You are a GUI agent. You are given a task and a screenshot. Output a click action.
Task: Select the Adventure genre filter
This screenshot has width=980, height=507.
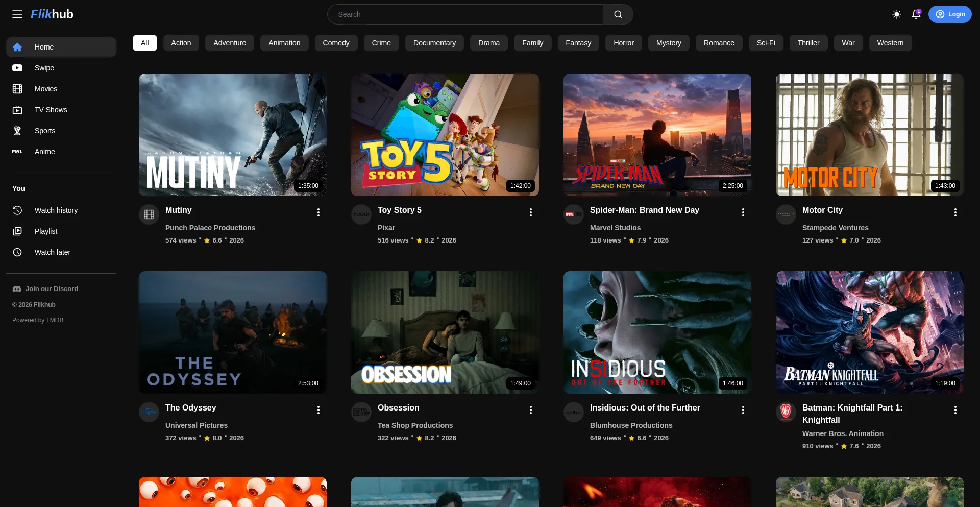230,43
